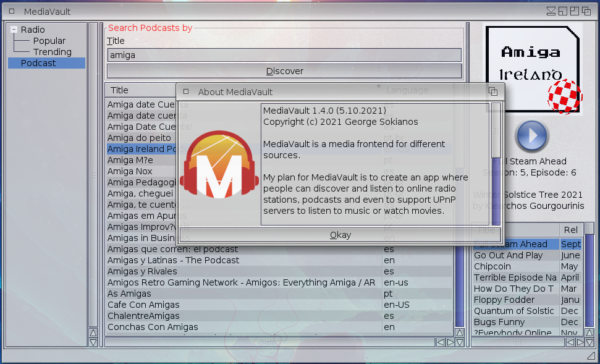Viewport: 600px width, 364px height.
Task: Open the Trending radio stations list
Action: [52, 52]
